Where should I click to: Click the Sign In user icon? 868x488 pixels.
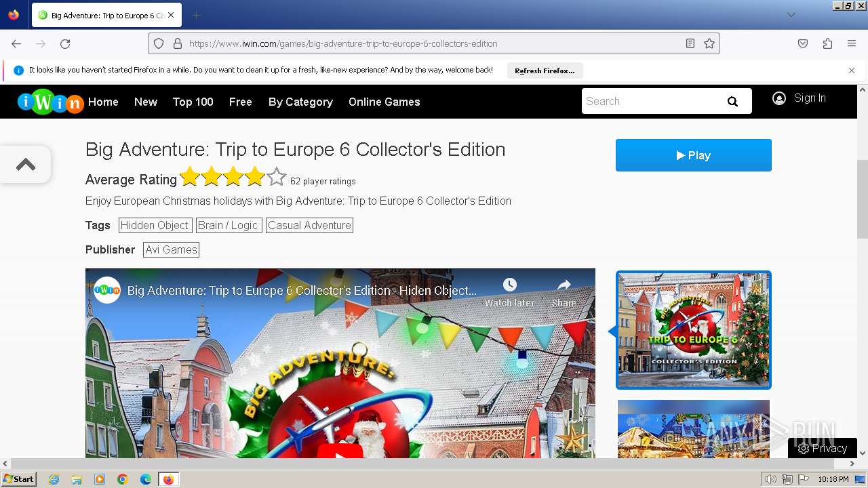coord(779,98)
